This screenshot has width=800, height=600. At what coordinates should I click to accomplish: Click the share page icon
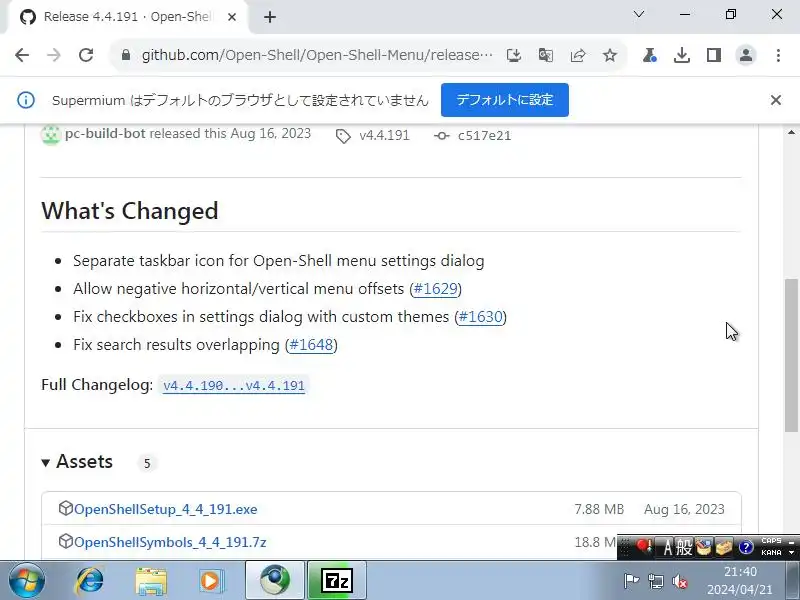click(x=578, y=55)
